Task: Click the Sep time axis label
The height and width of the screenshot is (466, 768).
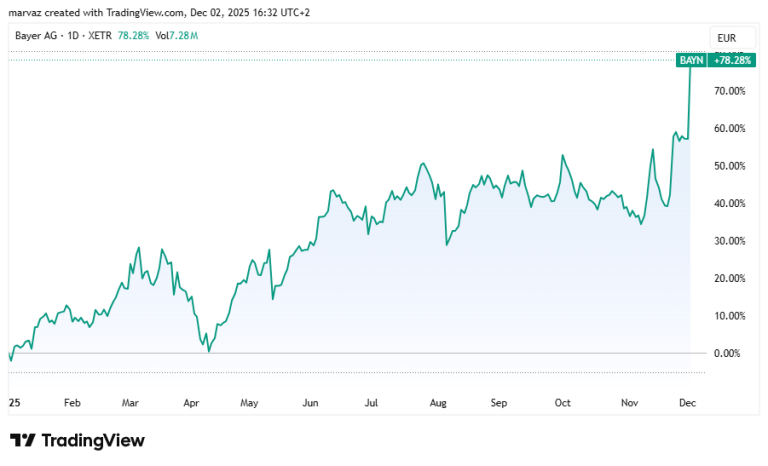Action: (499, 403)
